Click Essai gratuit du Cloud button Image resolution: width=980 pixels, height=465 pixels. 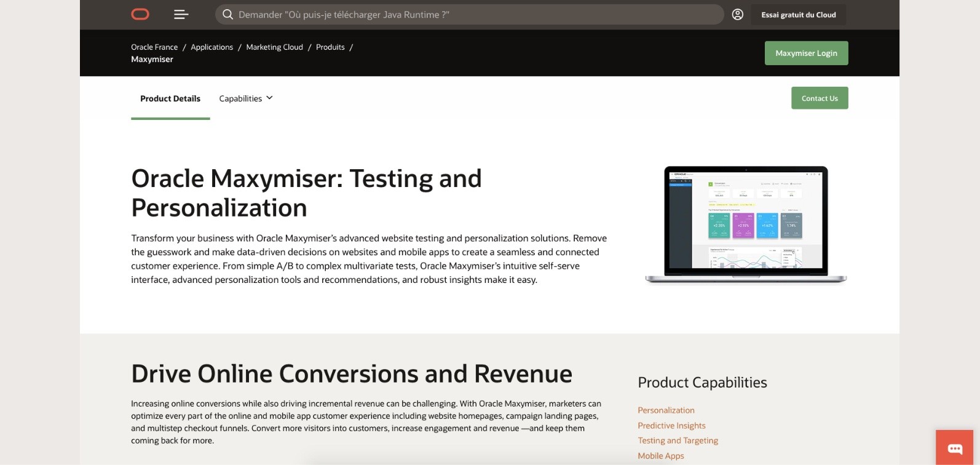pos(799,15)
